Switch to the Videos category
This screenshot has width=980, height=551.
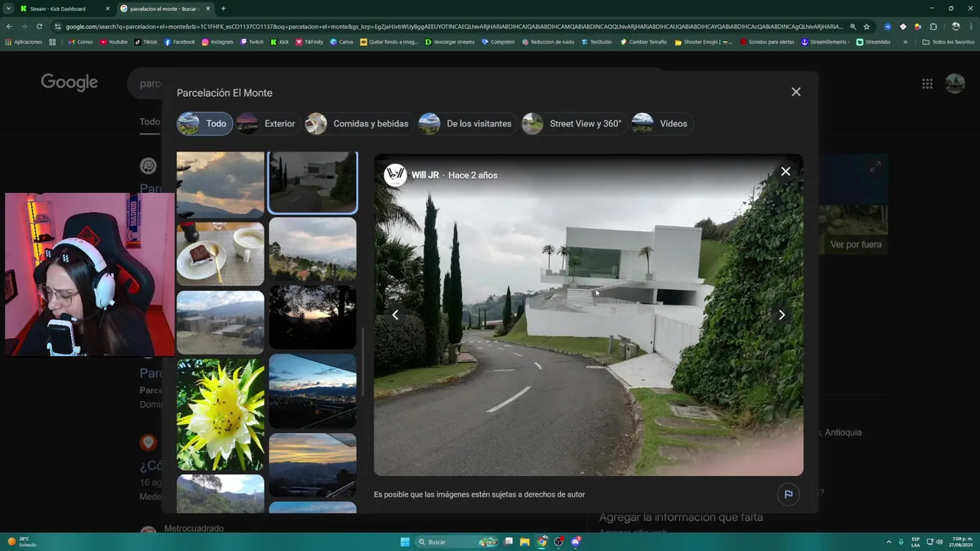[661, 124]
